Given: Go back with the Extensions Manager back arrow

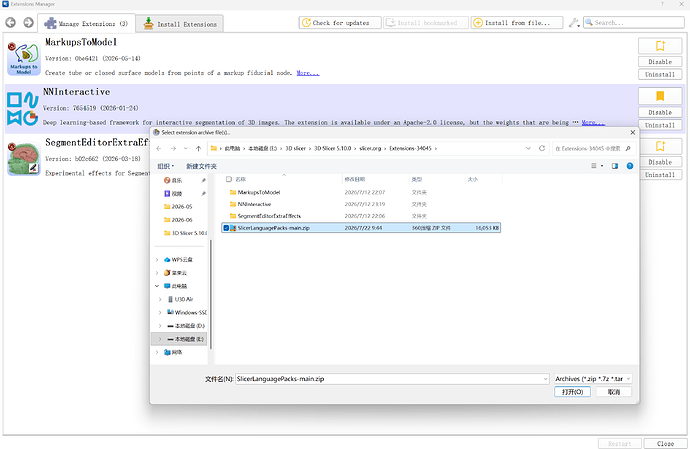Looking at the screenshot, I should (x=11, y=22).
